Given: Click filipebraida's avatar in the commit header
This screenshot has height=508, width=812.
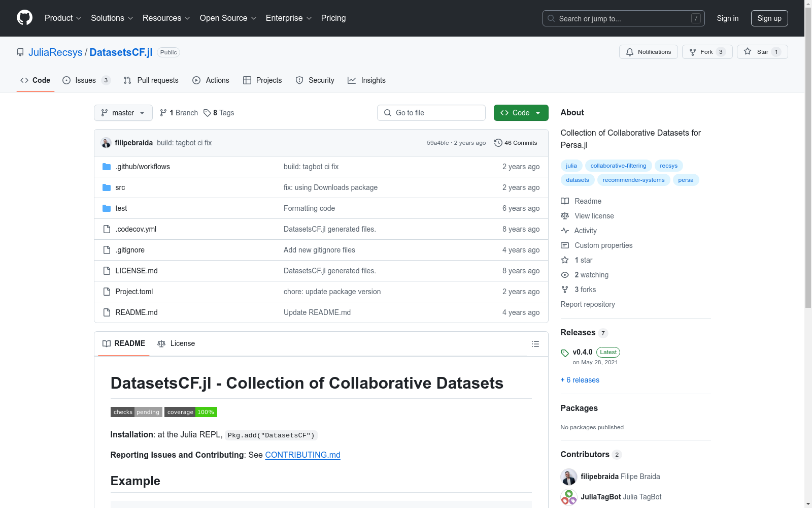Looking at the screenshot, I should (106, 143).
